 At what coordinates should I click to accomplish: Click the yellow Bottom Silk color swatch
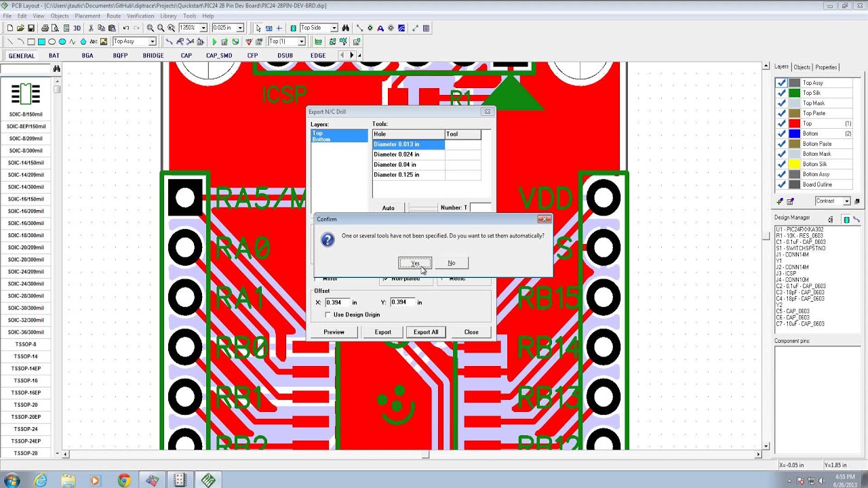point(794,164)
